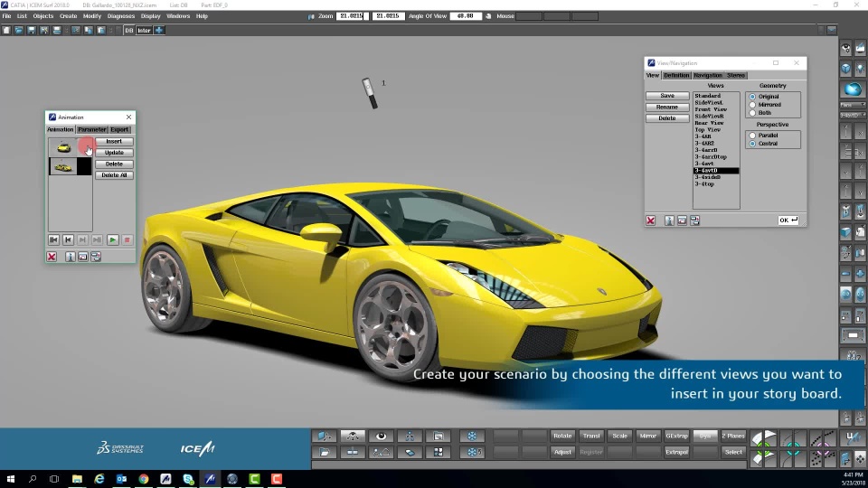Choose the Parallel perspective option
The width and height of the screenshot is (868, 488).
pyautogui.click(x=752, y=136)
